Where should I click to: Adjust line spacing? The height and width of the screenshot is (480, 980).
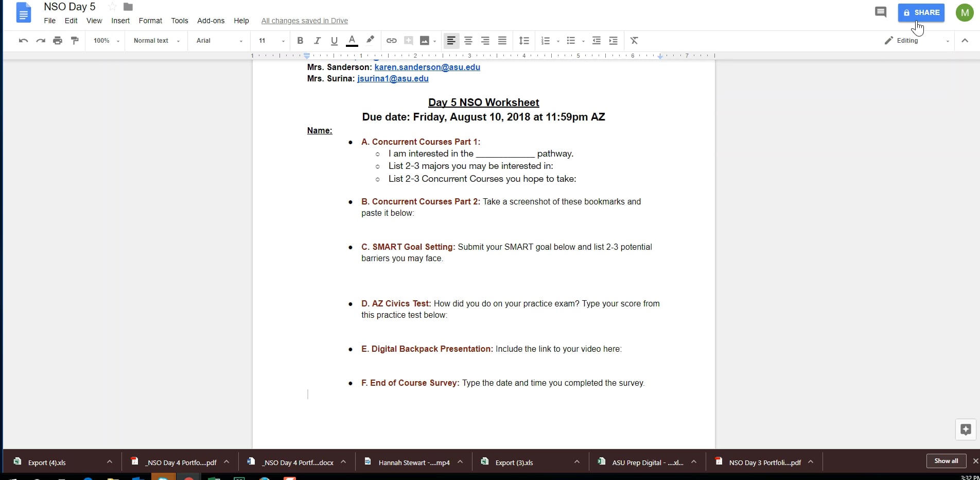point(524,41)
